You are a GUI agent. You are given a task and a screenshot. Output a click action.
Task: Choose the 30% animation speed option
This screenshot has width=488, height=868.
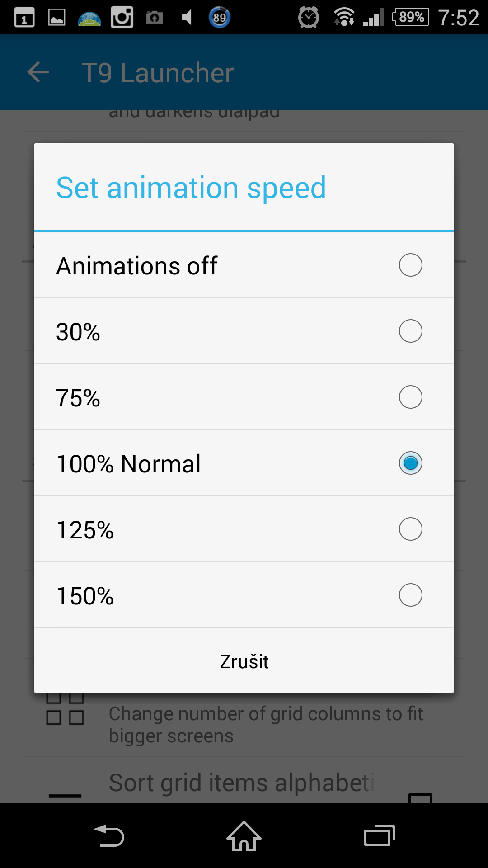(x=410, y=331)
